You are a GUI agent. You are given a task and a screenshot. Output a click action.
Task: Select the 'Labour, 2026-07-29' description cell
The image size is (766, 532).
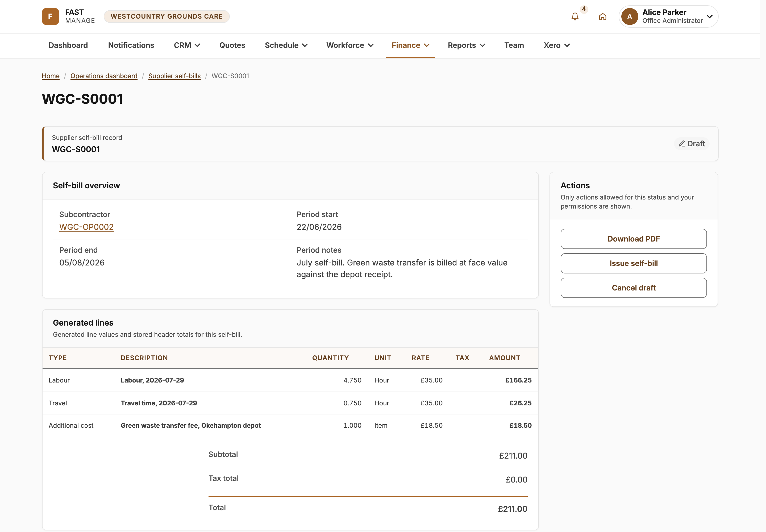pyautogui.click(x=152, y=380)
